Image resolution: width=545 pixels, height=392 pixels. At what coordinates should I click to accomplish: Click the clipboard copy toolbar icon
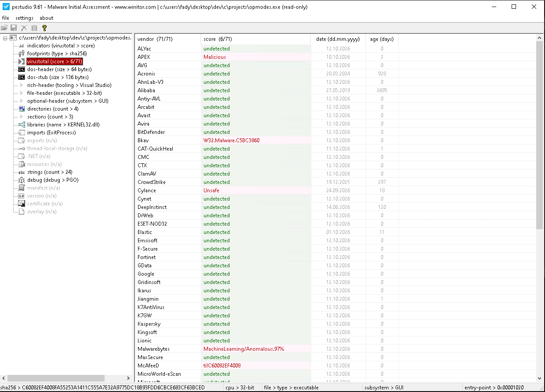[x=34, y=28]
